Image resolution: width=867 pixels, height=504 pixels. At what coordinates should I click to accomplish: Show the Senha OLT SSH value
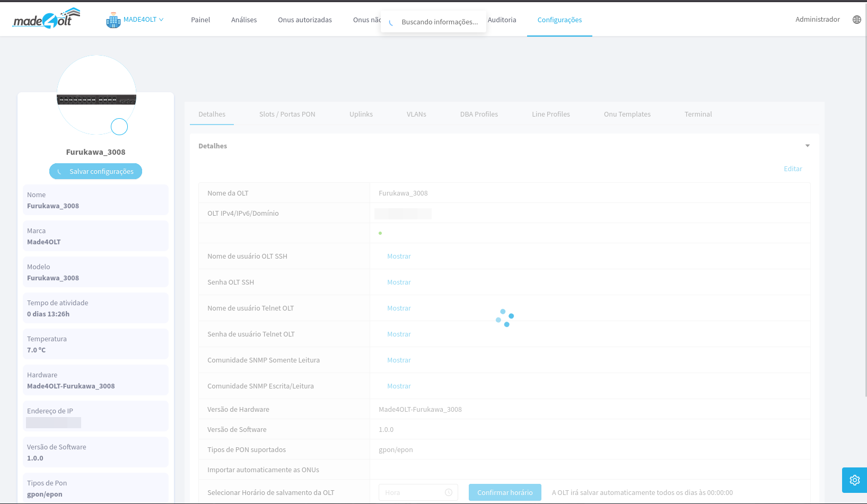coord(399,282)
